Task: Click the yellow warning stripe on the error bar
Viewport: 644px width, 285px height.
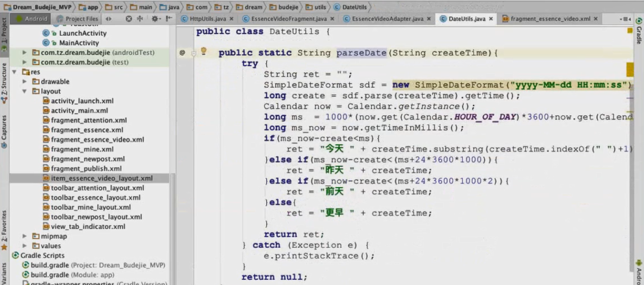Action: (x=630, y=69)
